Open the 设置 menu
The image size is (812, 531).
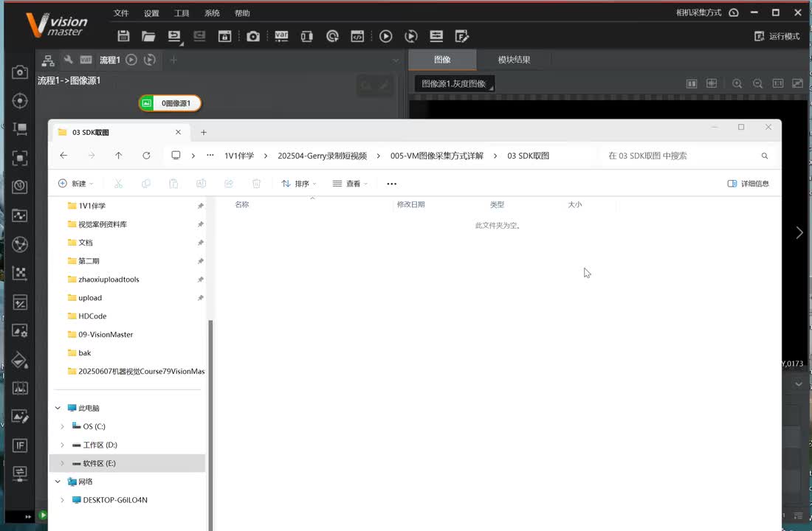[151, 13]
